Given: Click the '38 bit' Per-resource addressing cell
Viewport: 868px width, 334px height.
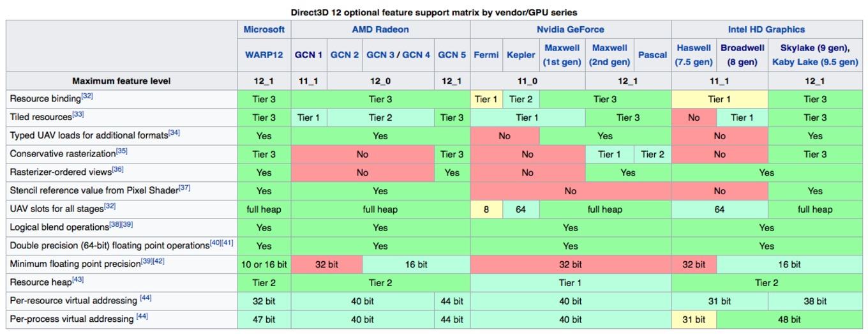Looking at the screenshot, I should [x=815, y=301].
